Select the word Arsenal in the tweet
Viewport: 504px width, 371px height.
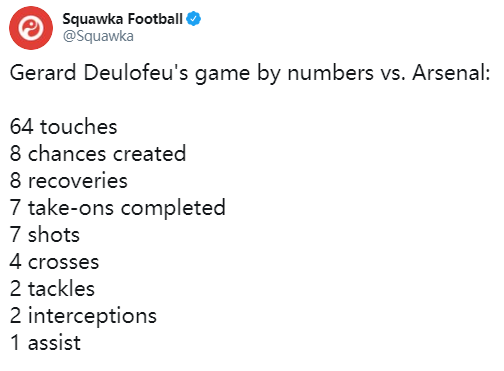pos(451,73)
